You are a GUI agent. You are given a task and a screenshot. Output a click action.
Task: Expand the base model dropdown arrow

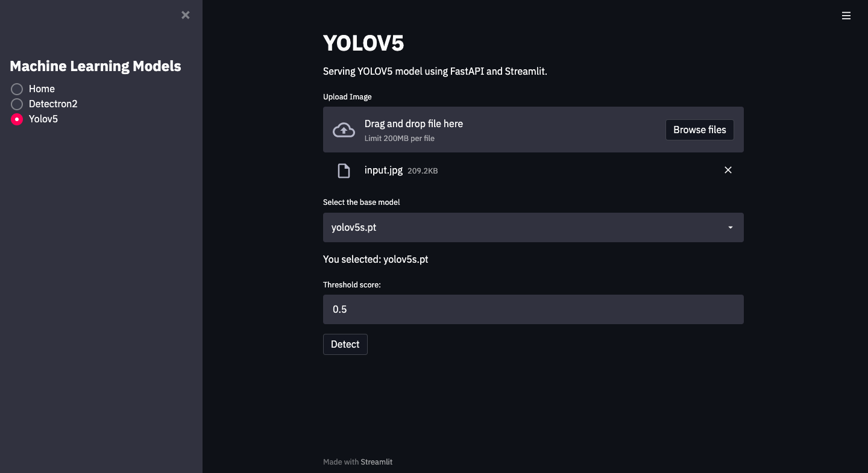pos(731,228)
